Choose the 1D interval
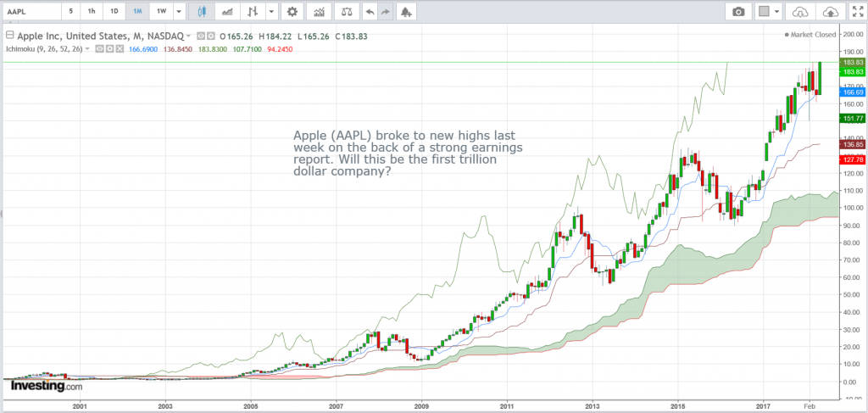 click(x=114, y=11)
